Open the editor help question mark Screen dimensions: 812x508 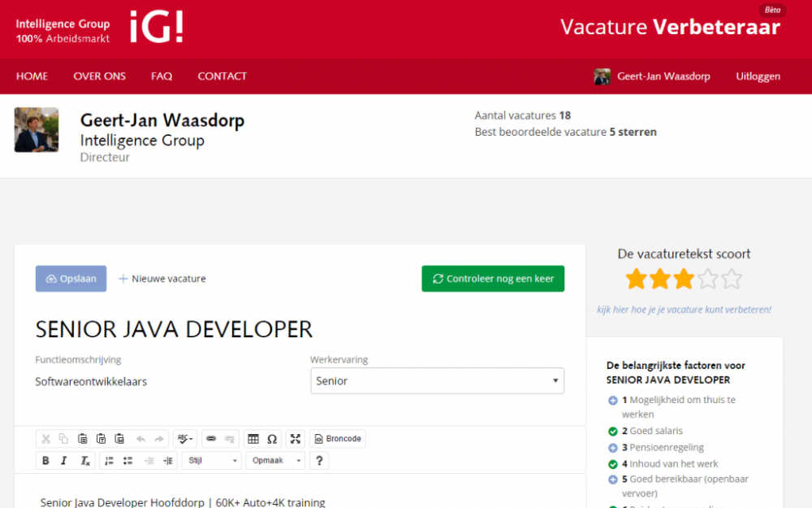coord(319,461)
